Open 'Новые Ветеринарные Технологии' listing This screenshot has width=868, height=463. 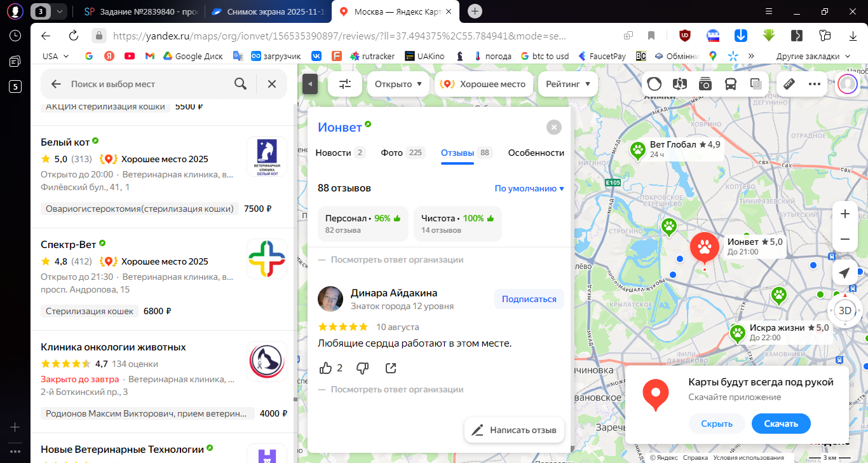coord(122,450)
